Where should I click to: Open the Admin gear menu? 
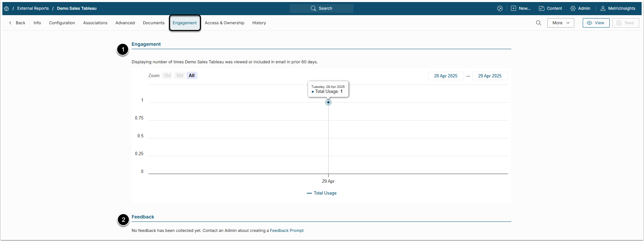click(580, 8)
